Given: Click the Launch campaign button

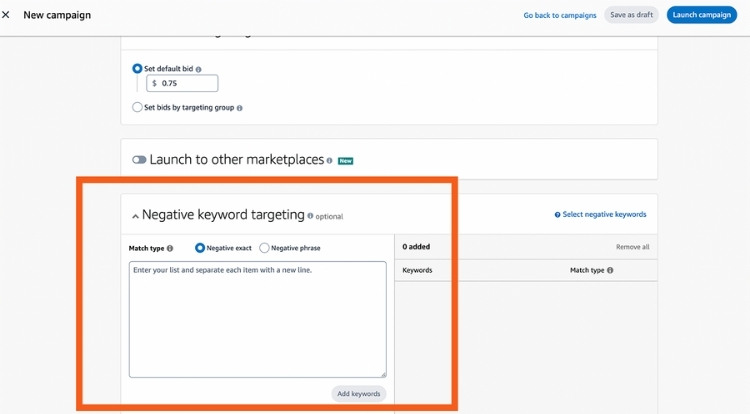Looking at the screenshot, I should (702, 15).
